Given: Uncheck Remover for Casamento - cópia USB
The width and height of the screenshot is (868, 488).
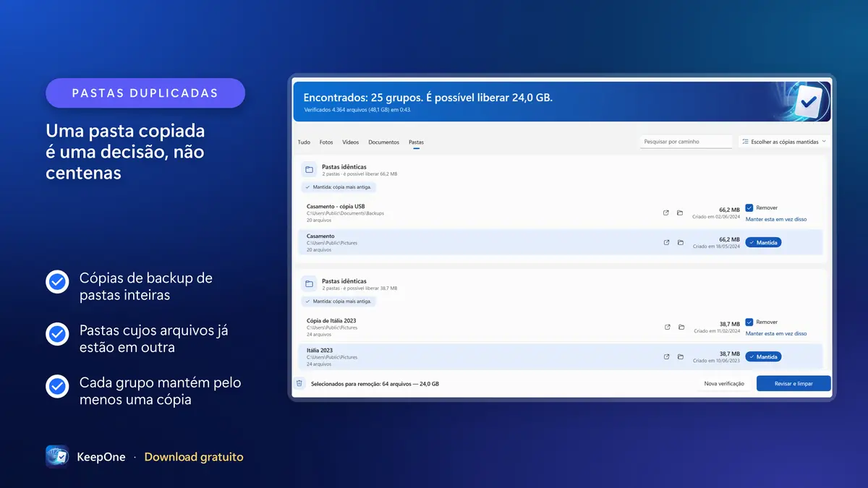Looking at the screenshot, I should pyautogui.click(x=749, y=207).
